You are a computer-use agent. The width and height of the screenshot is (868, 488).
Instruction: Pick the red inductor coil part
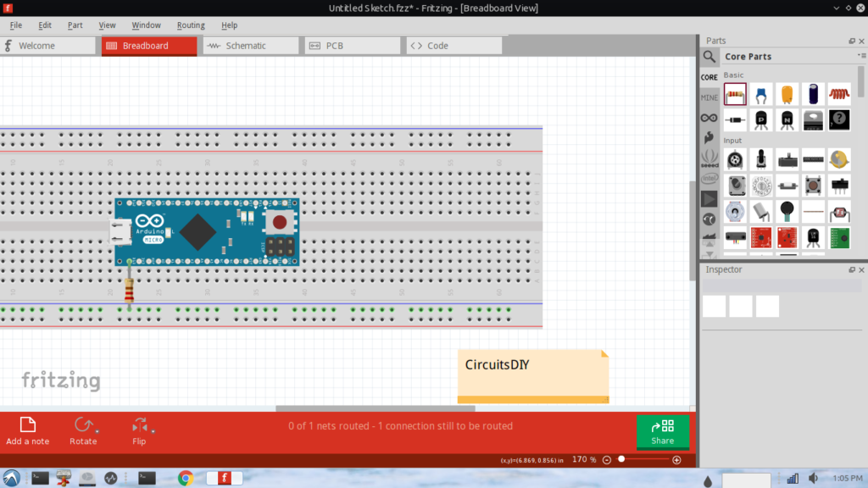pos(839,95)
